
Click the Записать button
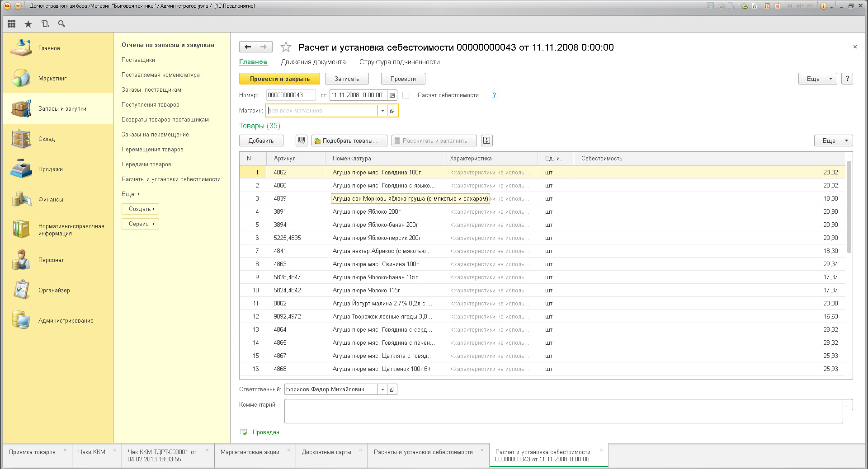tap(347, 79)
